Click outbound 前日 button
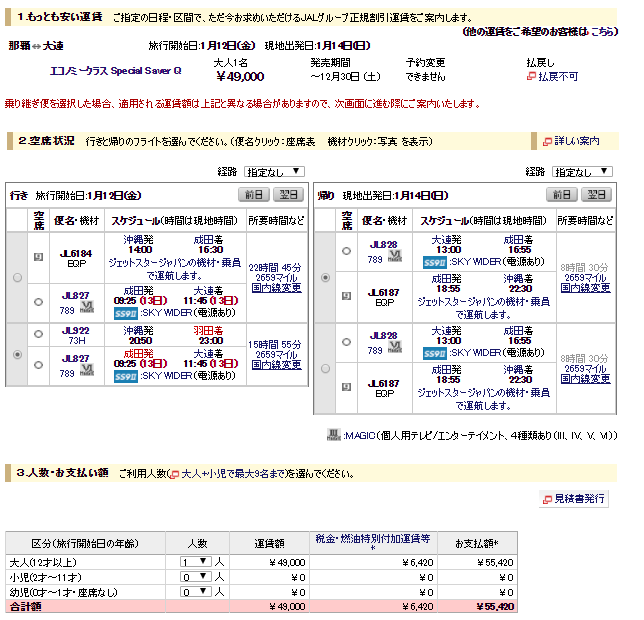Image resolution: width=644 pixels, height=620 pixels. pos(254,195)
